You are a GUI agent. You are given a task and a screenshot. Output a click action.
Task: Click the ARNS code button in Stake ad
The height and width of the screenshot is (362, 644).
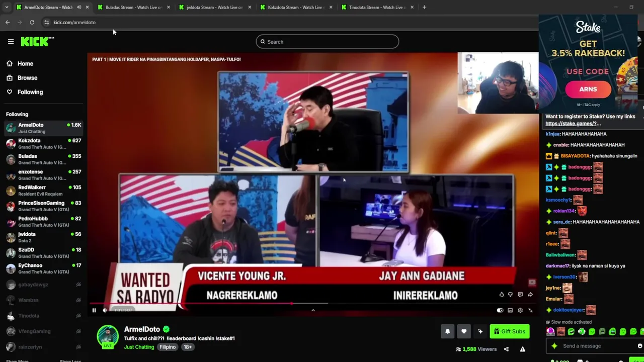tap(588, 89)
